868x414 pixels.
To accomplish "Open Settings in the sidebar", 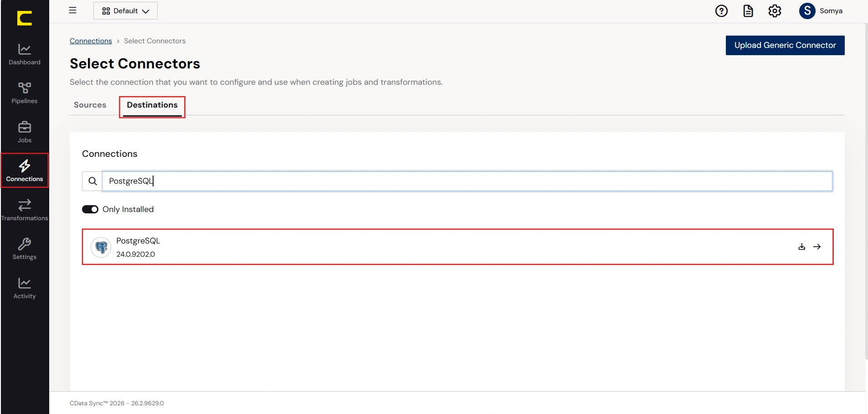I will (x=25, y=249).
